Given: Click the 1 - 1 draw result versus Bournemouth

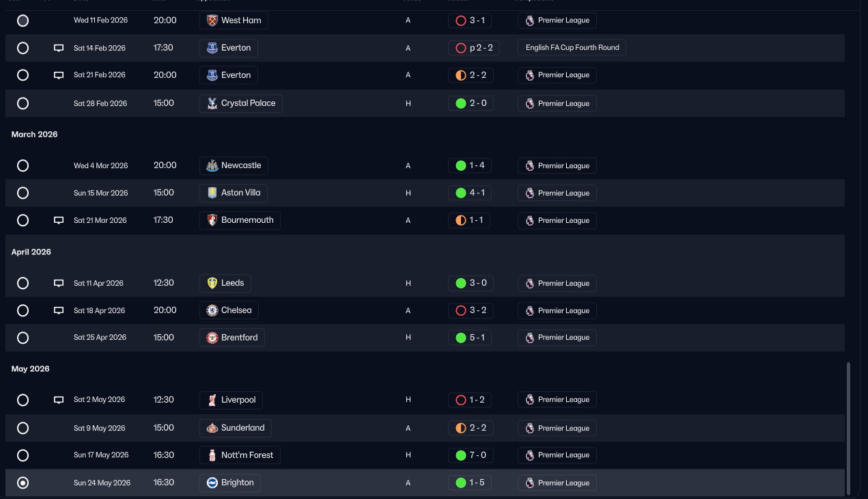Looking at the screenshot, I should tap(469, 220).
